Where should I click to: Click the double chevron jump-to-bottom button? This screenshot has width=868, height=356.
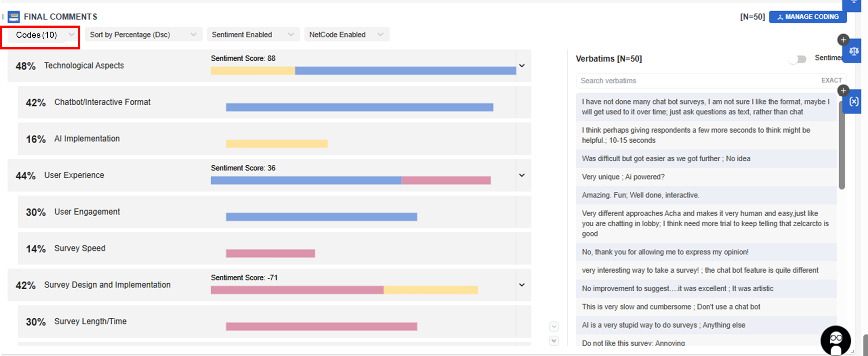(554, 340)
